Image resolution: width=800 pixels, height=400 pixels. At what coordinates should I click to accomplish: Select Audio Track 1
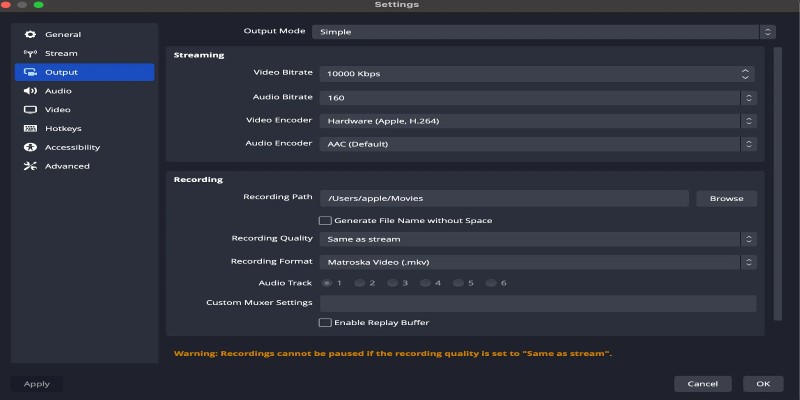[327, 283]
